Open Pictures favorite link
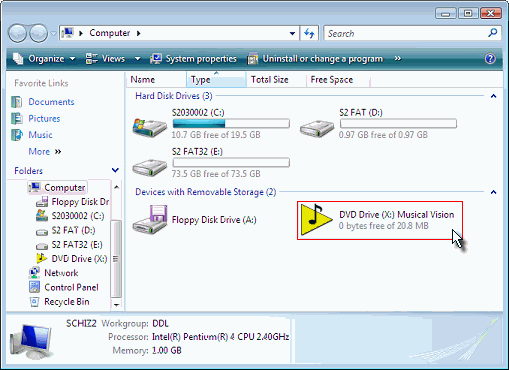This screenshot has width=509, height=370. coord(44,119)
